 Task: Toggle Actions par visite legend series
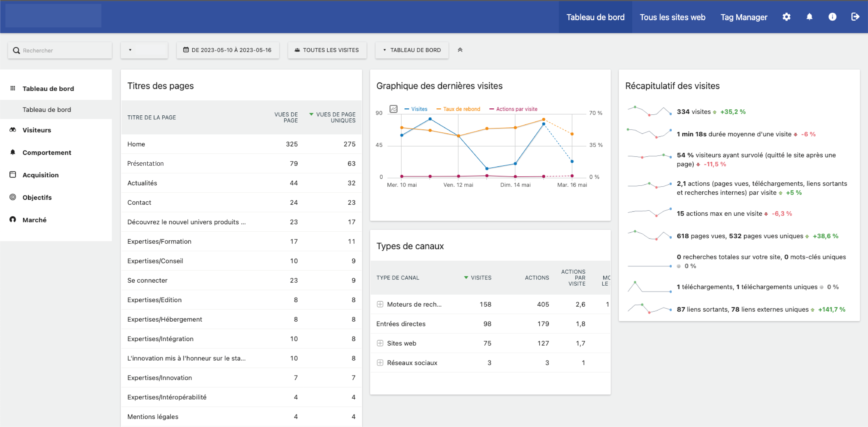(x=513, y=109)
